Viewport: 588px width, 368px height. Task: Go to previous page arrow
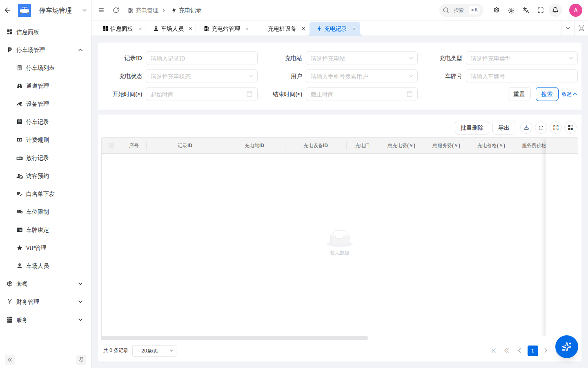[x=519, y=350]
